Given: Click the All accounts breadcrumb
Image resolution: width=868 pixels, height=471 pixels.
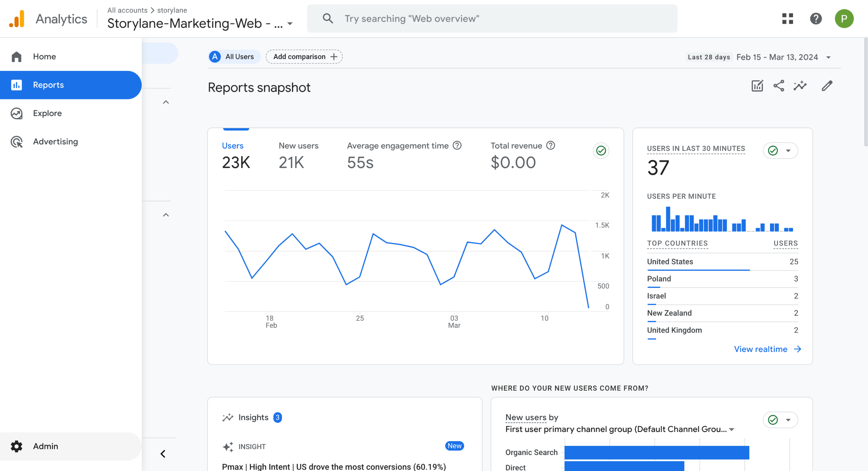Looking at the screenshot, I should (x=127, y=10).
